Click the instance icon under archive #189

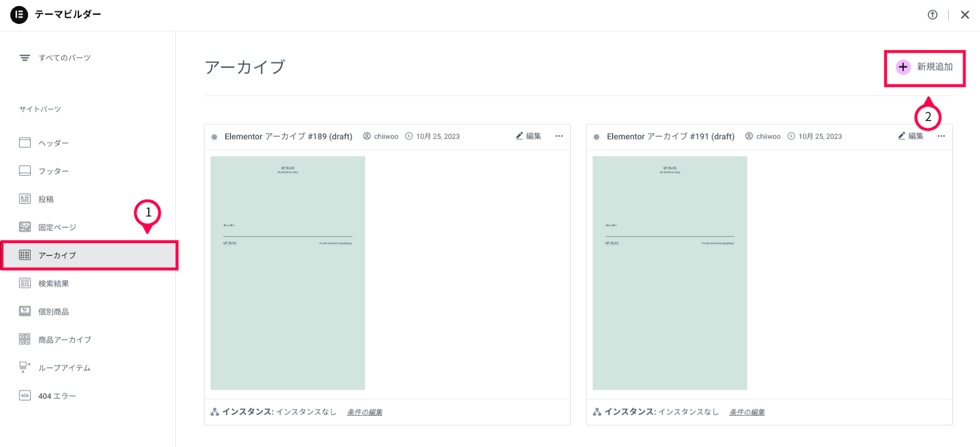215,412
